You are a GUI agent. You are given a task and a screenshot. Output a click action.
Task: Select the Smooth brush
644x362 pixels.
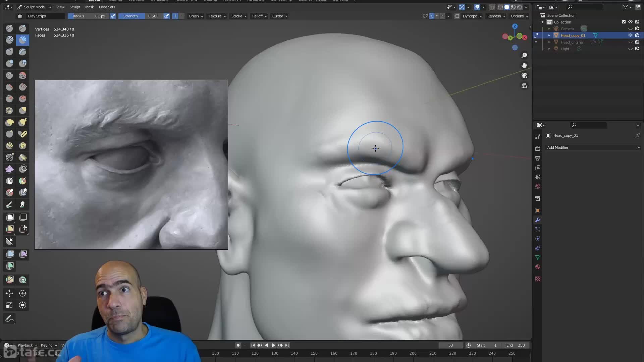point(22,75)
